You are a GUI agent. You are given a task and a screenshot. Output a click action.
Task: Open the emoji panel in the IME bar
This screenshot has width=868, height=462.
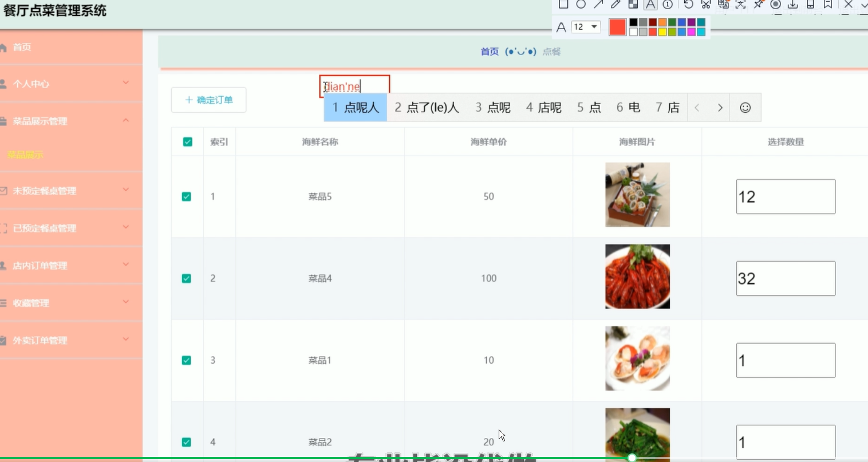[745, 108]
